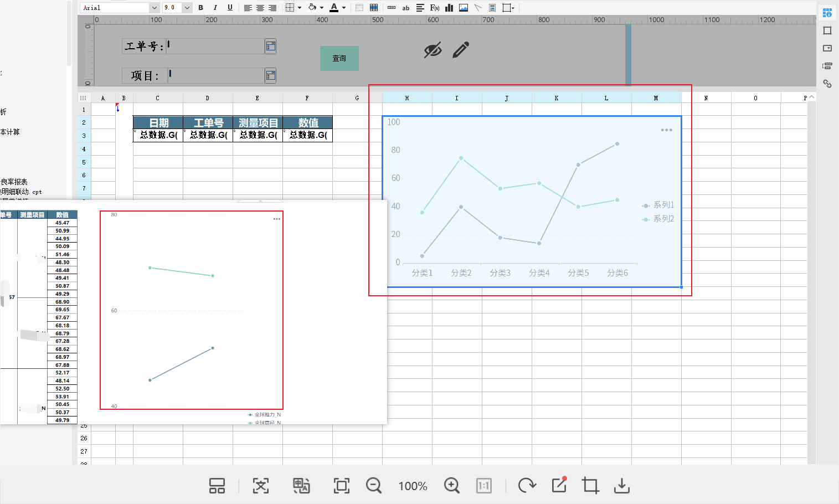Align cell text to the left
The width and height of the screenshot is (839, 504).
[x=248, y=8]
